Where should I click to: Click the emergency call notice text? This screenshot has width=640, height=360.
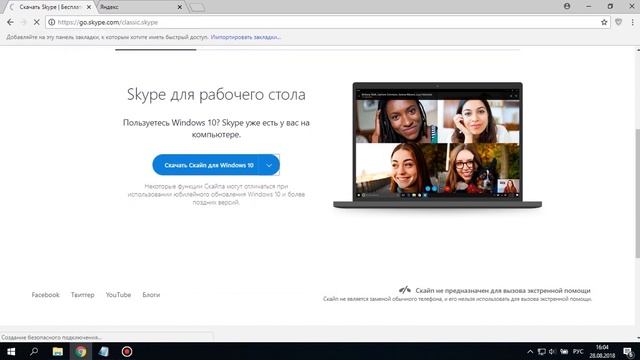pyautogui.click(x=503, y=291)
